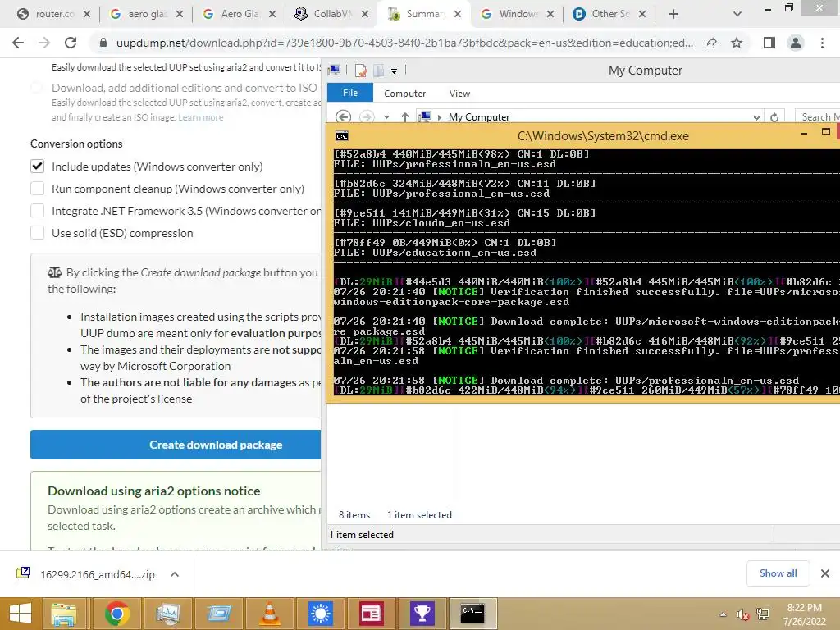Screen dimensions: 840x630
Task: Enable Integrate .NET Framework 3.5 checkbox
Action: (x=37, y=211)
